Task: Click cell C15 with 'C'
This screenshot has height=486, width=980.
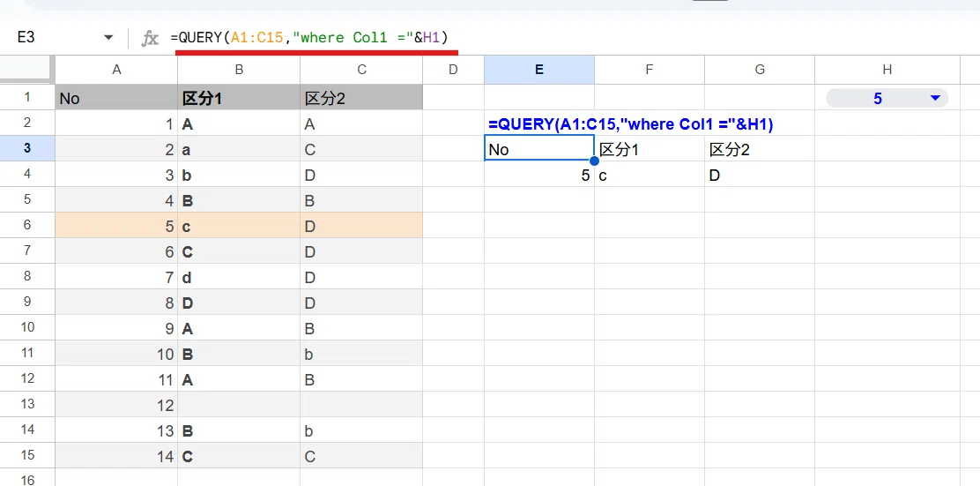Action: (361, 456)
